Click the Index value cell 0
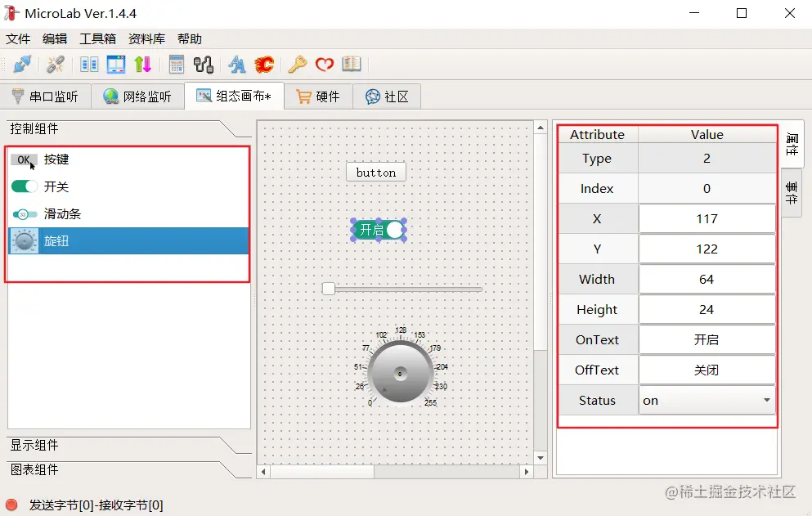This screenshot has height=516, width=812. coord(707,189)
